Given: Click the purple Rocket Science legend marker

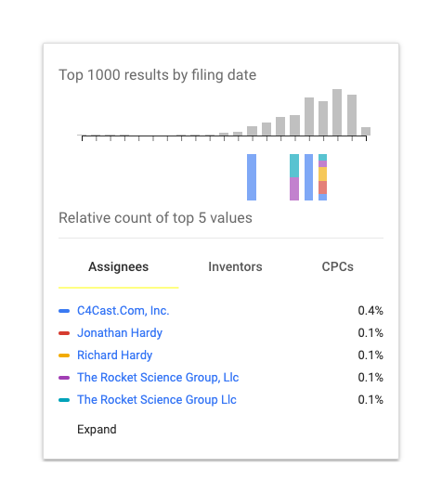Looking at the screenshot, I should pyautogui.click(x=64, y=378).
